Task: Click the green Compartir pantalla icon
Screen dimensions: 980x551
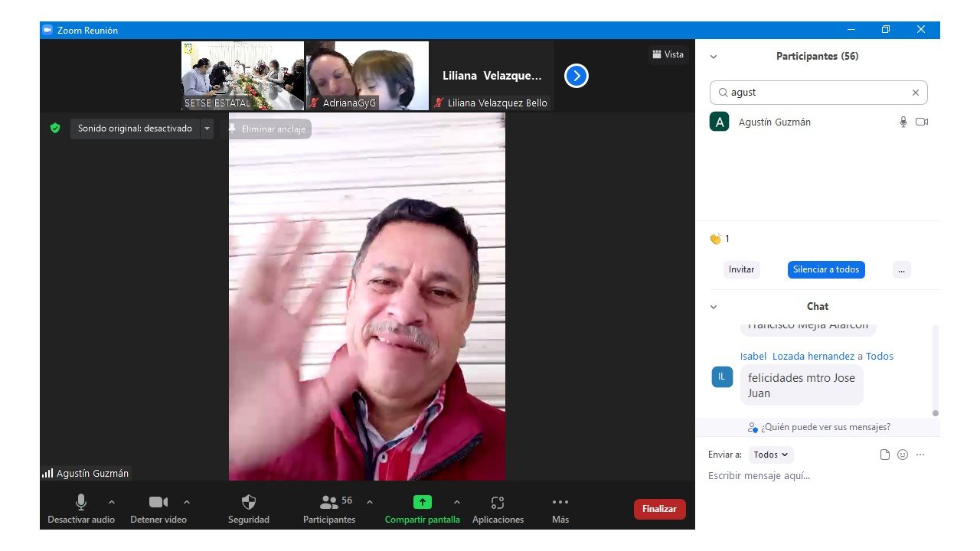Action: (x=423, y=503)
